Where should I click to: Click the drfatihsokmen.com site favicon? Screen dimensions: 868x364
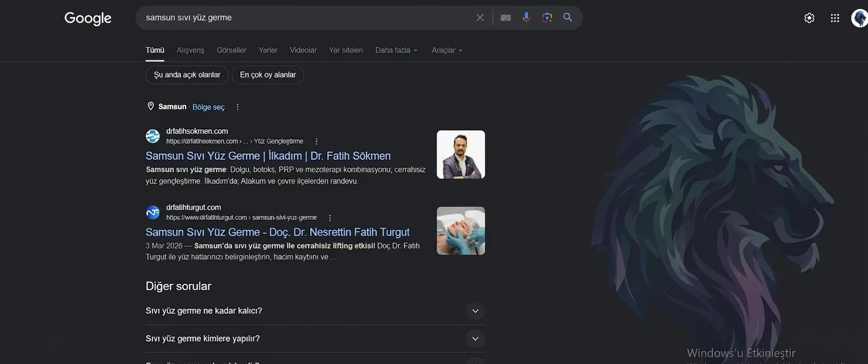(x=153, y=136)
